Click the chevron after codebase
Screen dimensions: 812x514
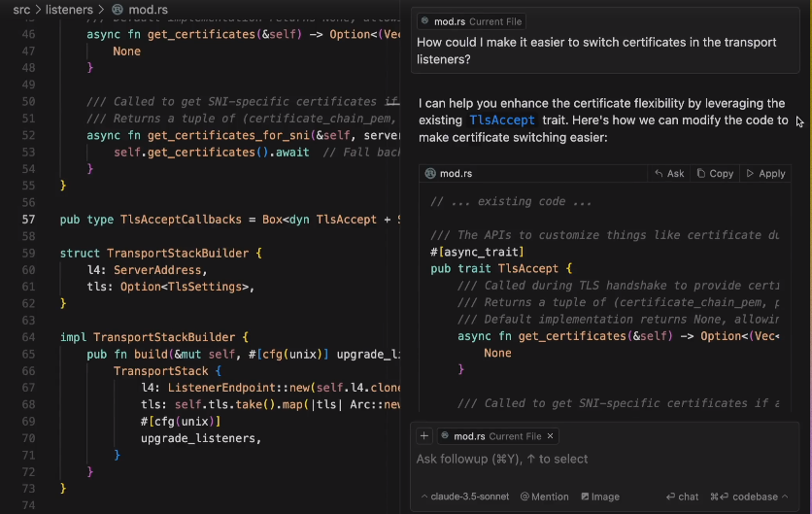click(x=785, y=497)
